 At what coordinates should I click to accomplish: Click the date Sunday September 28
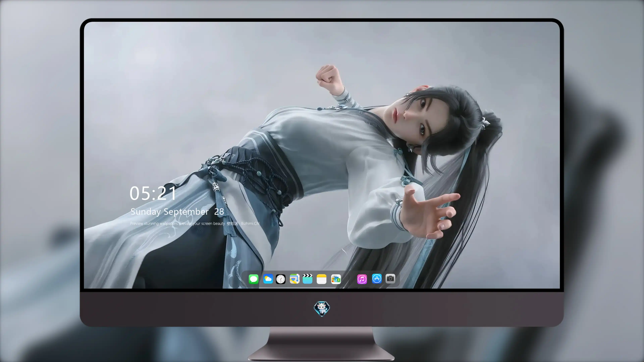177,212
